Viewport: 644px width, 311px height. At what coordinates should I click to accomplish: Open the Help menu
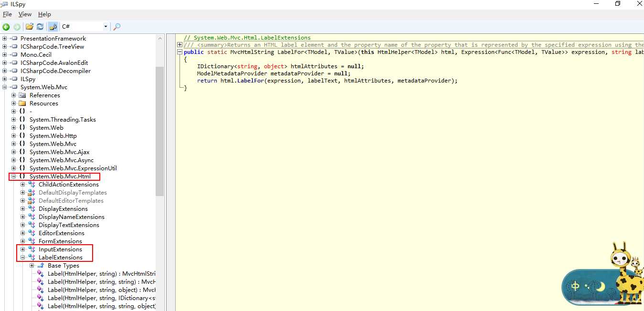(44, 14)
